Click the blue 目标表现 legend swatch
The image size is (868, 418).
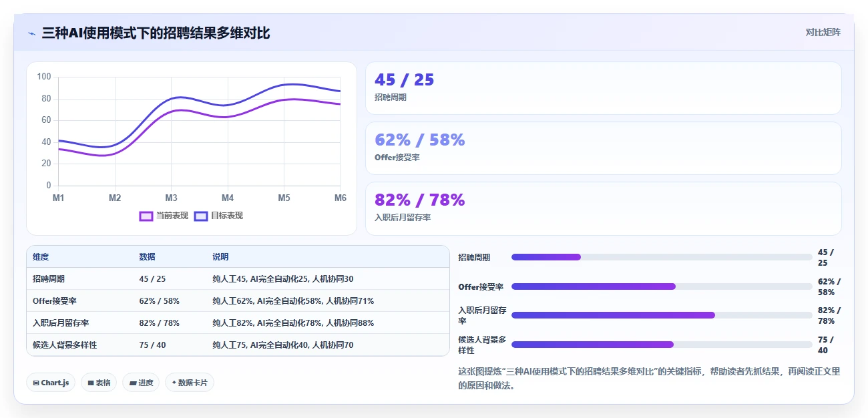pos(201,216)
